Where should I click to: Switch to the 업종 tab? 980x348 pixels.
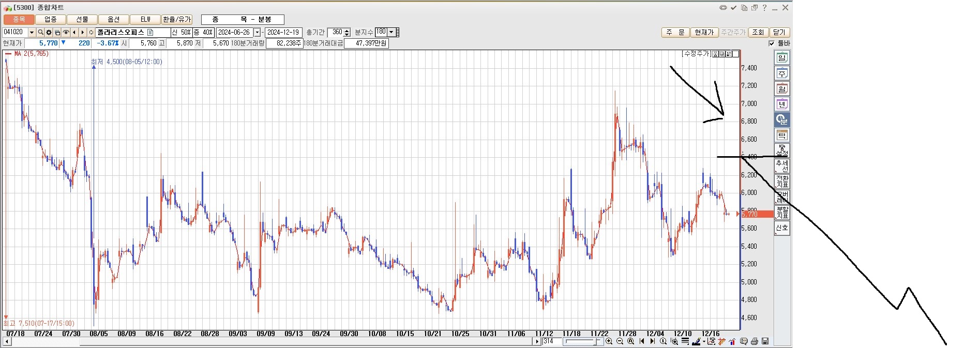click(x=51, y=20)
